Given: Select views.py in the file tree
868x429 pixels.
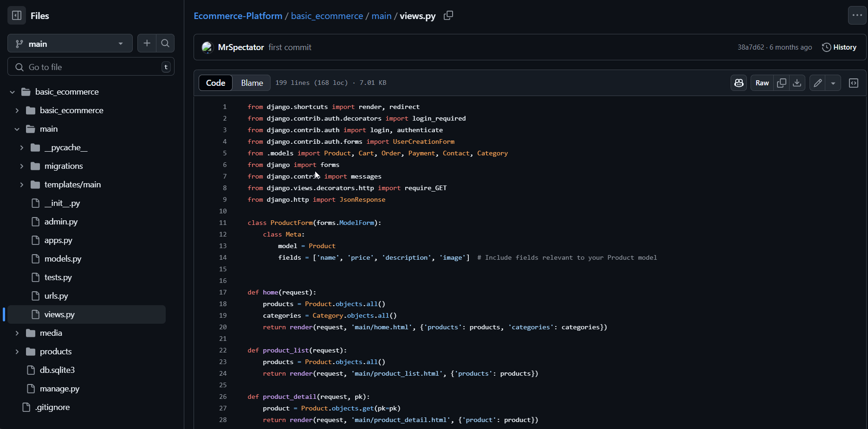Looking at the screenshot, I should (87, 314).
